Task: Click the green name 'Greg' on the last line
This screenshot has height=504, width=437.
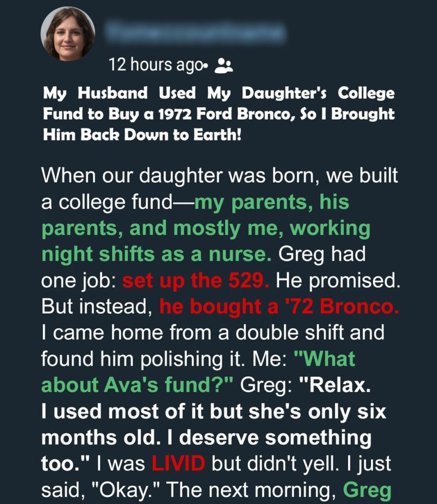Action: (367, 490)
